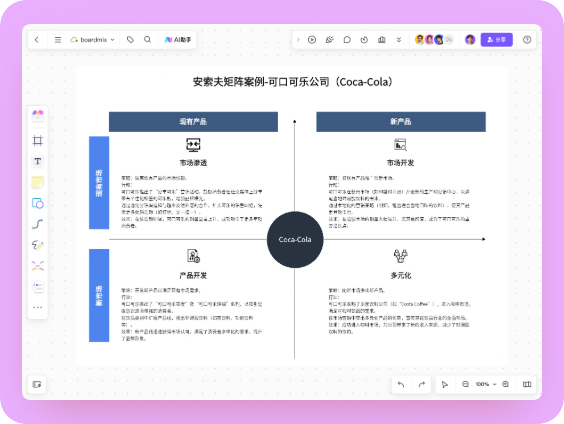Click the icon above 产品开发

pyautogui.click(x=193, y=256)
